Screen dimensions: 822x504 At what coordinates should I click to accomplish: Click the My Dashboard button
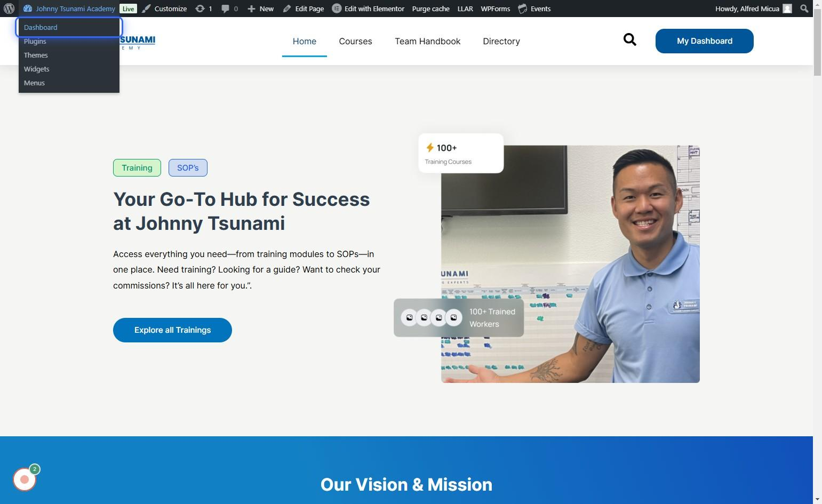(x=704, y=41)
